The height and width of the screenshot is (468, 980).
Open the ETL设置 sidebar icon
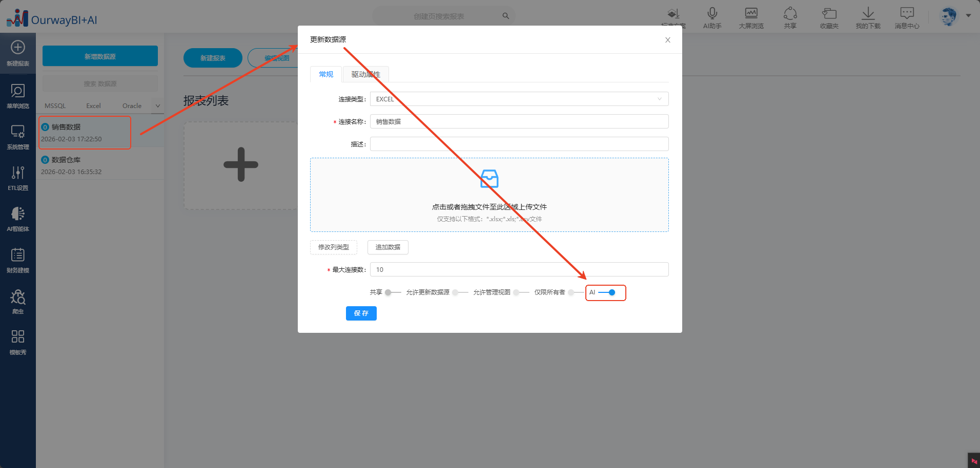[18, 178]
